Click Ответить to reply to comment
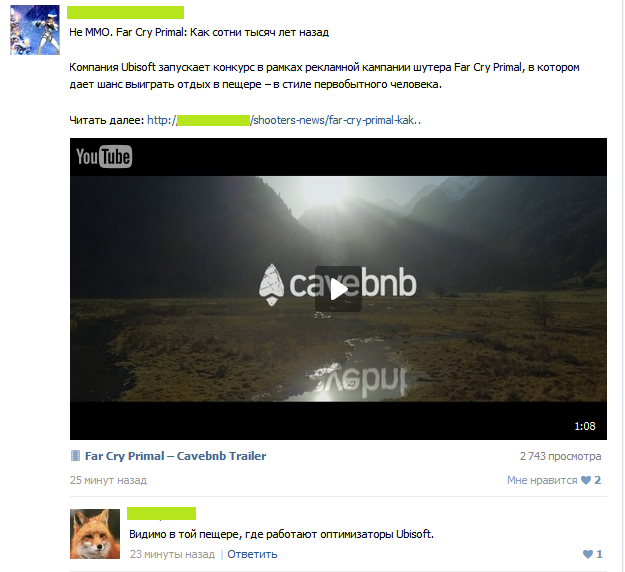This screenshot has height=572, width=625. [x=252, y=554]
